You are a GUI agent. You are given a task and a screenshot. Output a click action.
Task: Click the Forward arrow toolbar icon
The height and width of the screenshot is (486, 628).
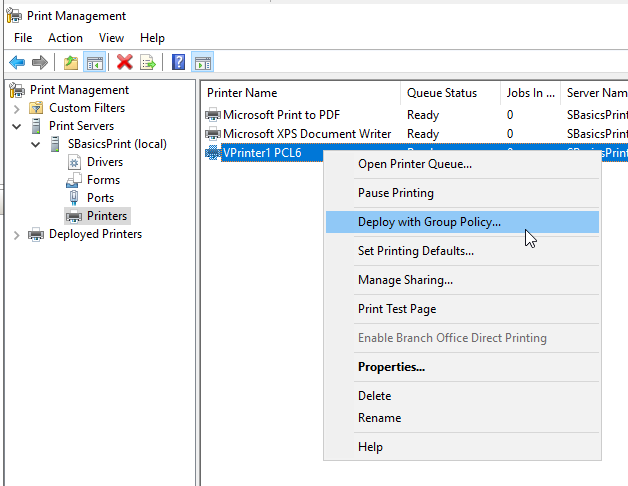pyautogui.click(x=40, y=62)
